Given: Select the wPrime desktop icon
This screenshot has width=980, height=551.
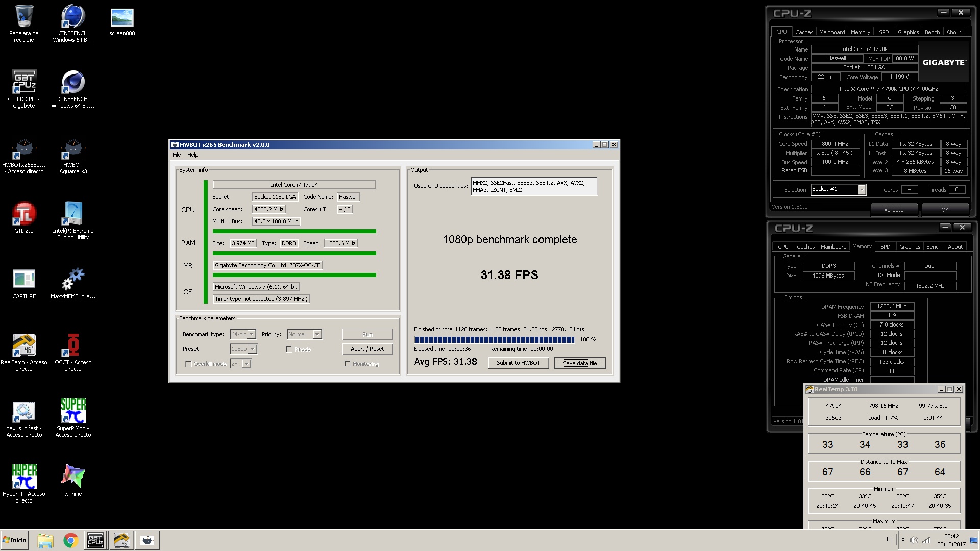Looking at the screenshot, I should [73, 480].
